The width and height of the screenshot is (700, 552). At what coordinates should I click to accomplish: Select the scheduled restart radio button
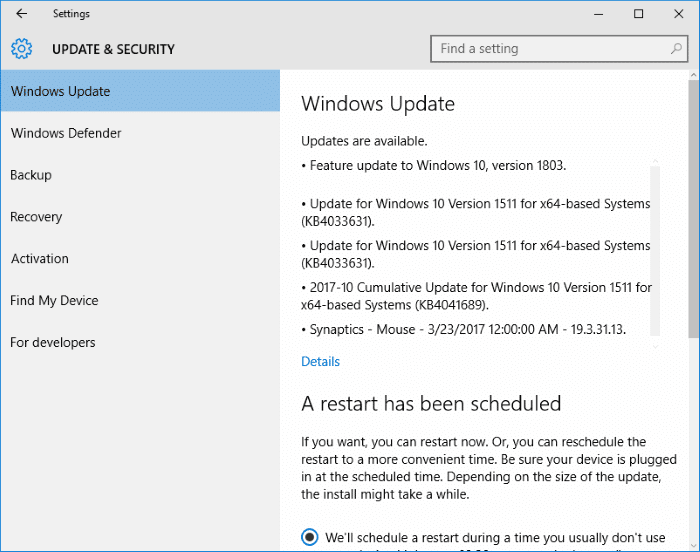pyautogui.click(x=310, y=537)
